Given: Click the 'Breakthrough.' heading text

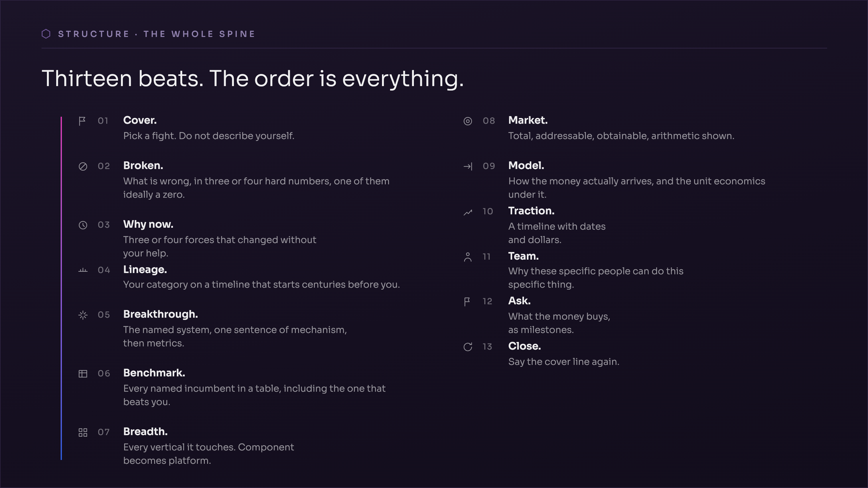Looking at the screenshot, I should click(160, 314).
